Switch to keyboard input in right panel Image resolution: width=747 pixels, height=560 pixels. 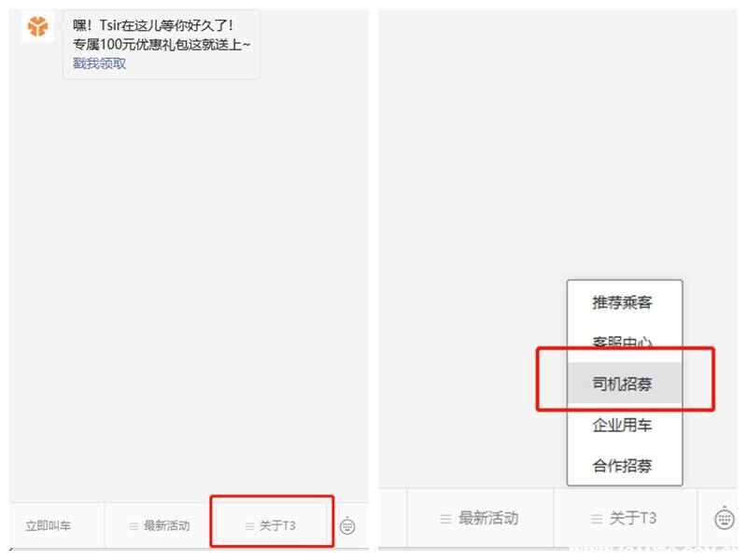725,518
